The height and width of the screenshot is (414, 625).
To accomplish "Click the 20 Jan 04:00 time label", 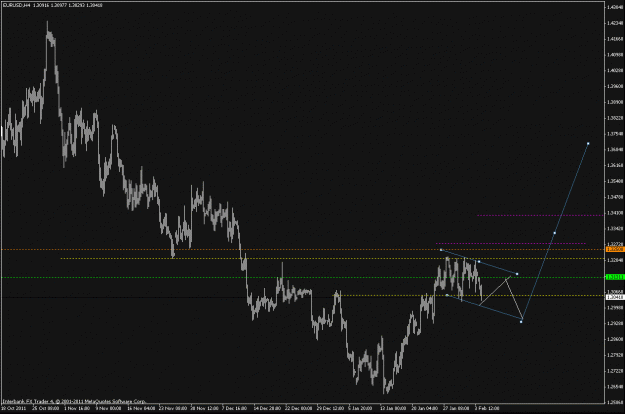I will point(425,408).
